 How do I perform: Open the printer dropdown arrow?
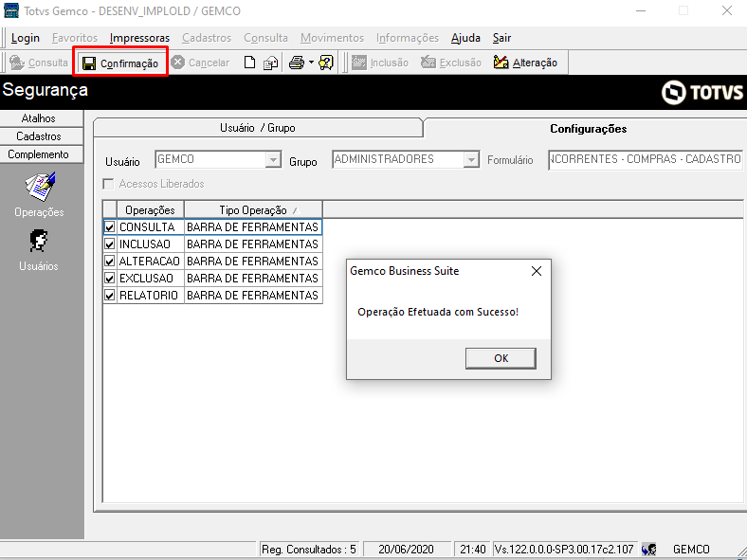coord(311,63)
